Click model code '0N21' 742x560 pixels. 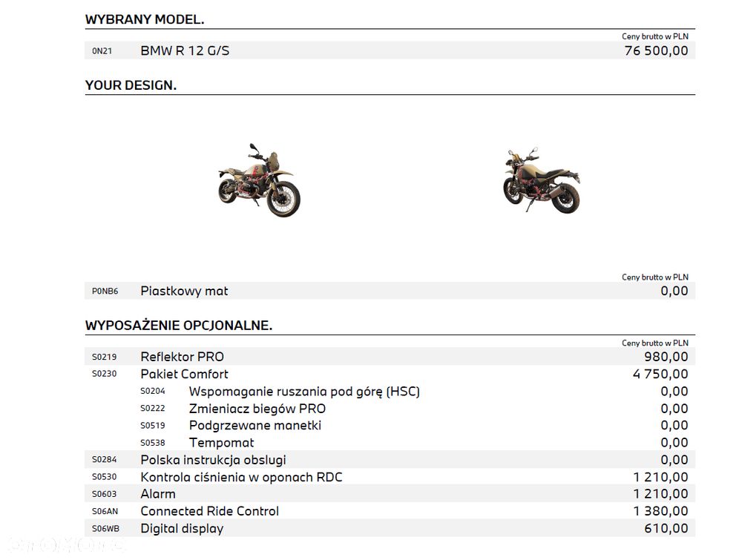click(102, 51)
